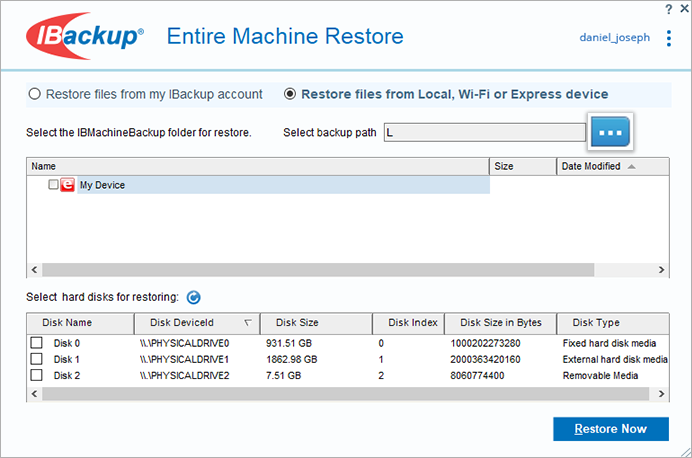Click the disk table horizontal scrollbar thumb
The height and width of the screenshot is (458, 692).
(346, 394)
